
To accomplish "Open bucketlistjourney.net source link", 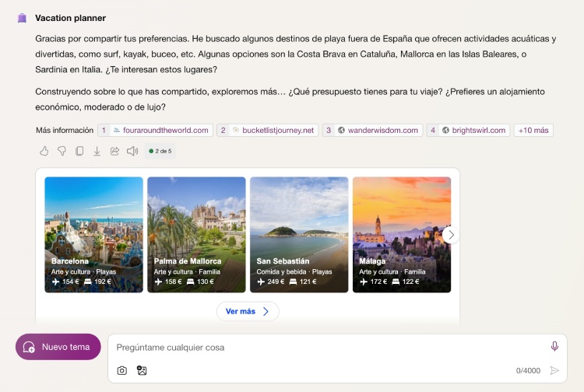I will 267,130.
